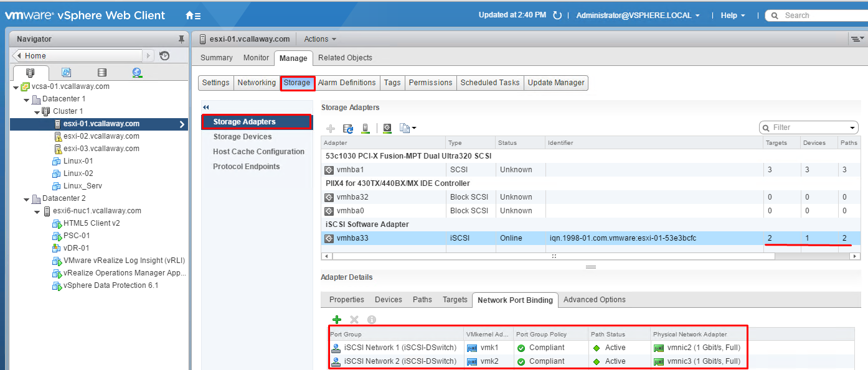This screenshot has height=370, width=868.
Task: Collapse the Cluster 1 node
Action: tap(37, 112)
